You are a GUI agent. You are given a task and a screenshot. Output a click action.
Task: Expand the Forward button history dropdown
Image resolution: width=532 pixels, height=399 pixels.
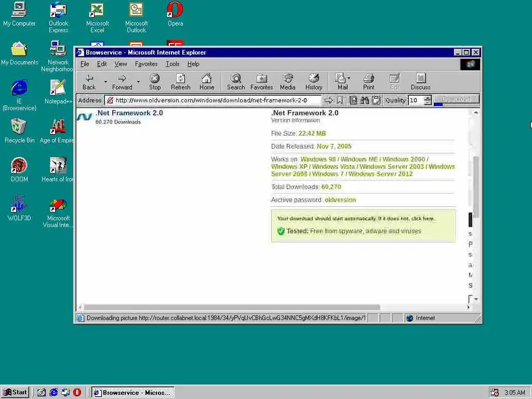138,82
